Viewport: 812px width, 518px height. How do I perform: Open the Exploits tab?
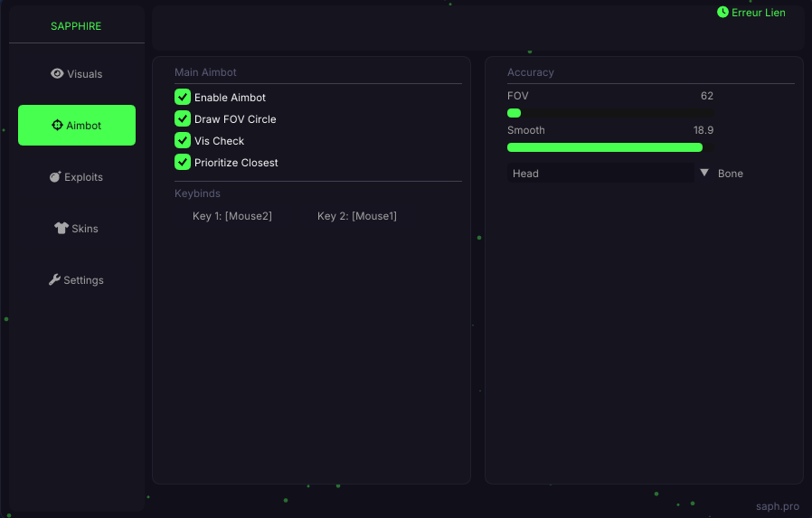[77, 177]
